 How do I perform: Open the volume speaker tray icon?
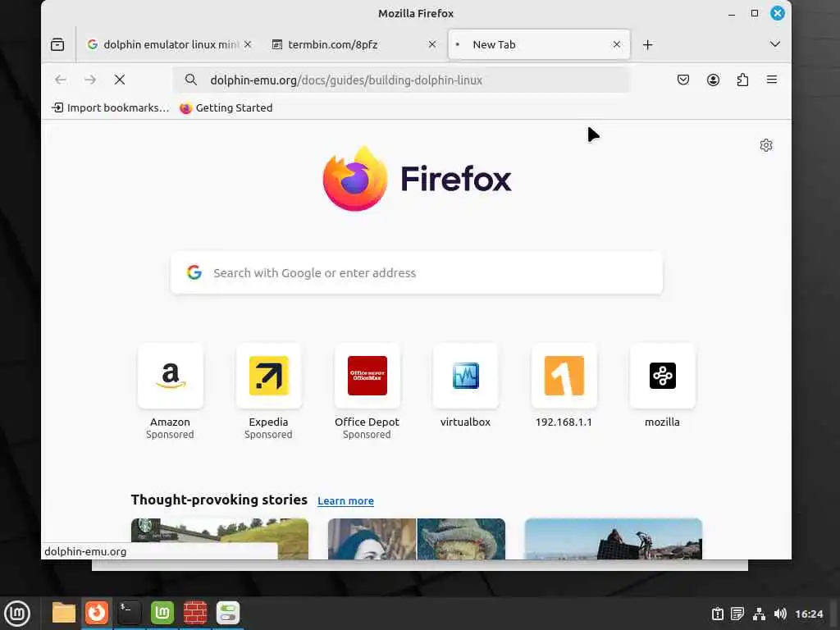tap(780, 614)
